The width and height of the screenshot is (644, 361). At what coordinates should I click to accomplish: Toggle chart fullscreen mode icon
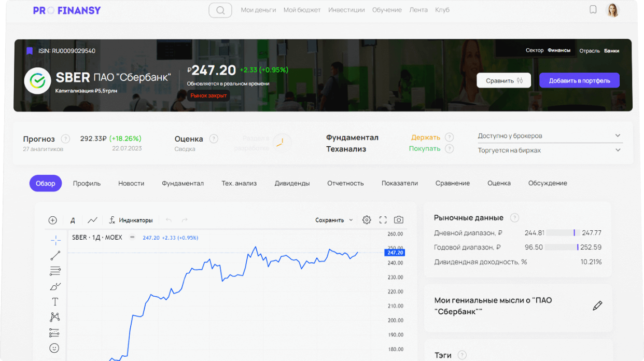click(383, 220)
